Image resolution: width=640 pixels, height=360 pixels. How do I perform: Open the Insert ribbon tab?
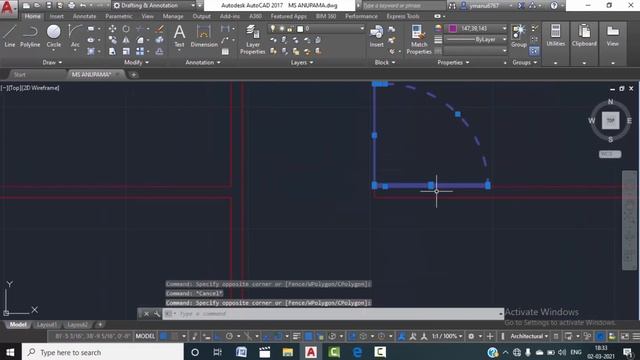(x=56, y=16)
